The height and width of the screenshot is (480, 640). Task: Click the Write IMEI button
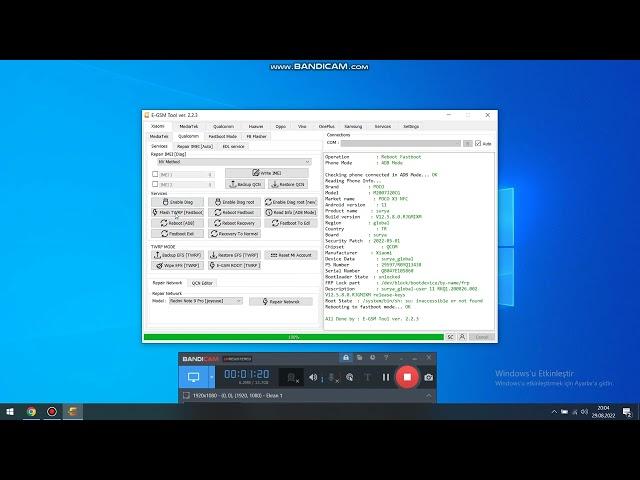tap(267, 173)
